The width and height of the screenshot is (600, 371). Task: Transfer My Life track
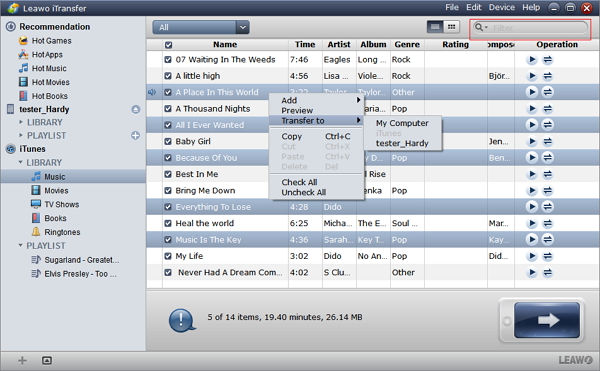tap(548, 256)
